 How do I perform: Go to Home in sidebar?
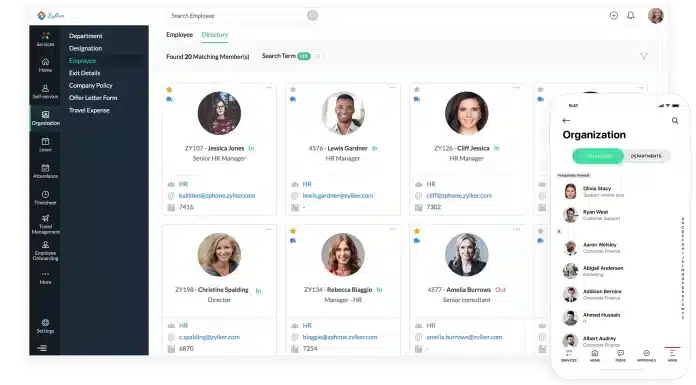[45, 65]
